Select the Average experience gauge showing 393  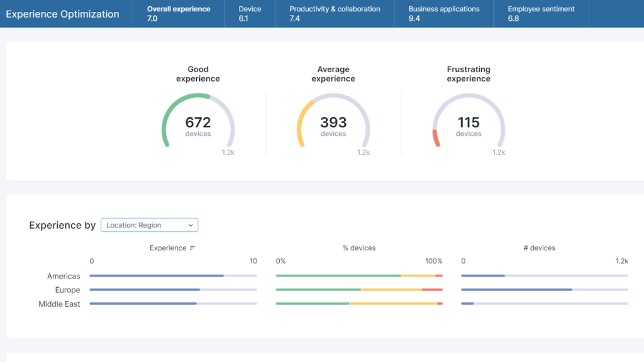333,121
